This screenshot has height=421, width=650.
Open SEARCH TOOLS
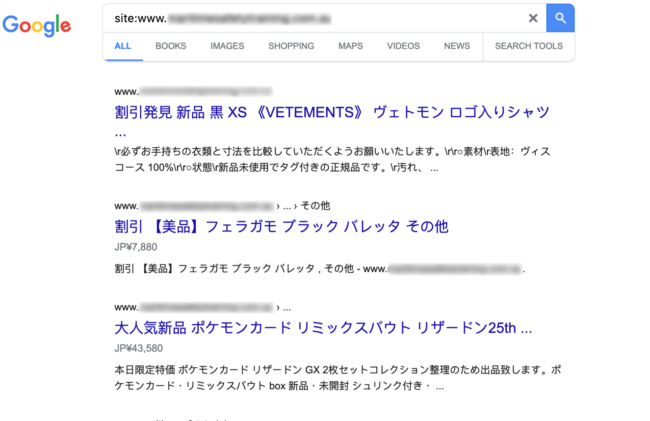(529, 46)
